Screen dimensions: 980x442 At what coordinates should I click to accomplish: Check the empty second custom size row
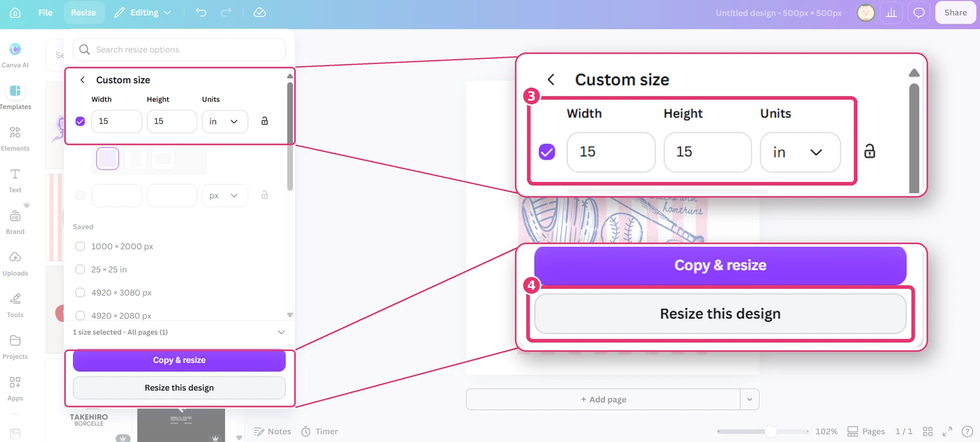pyautogui.click(x=80, y=195)
